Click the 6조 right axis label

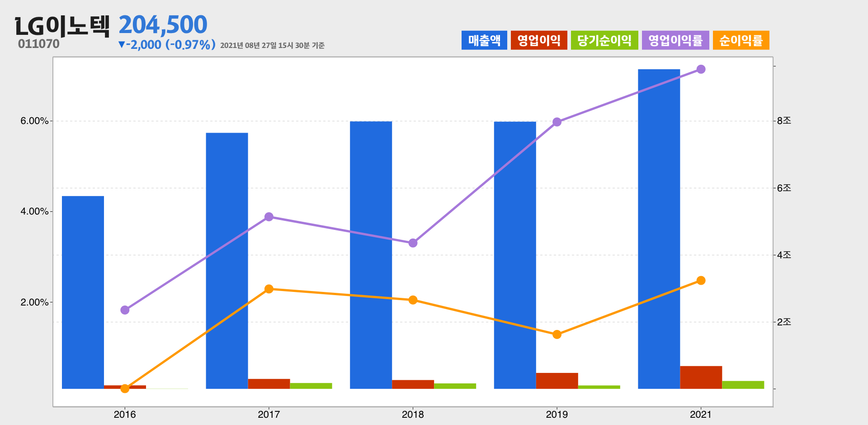coord(784,188)
